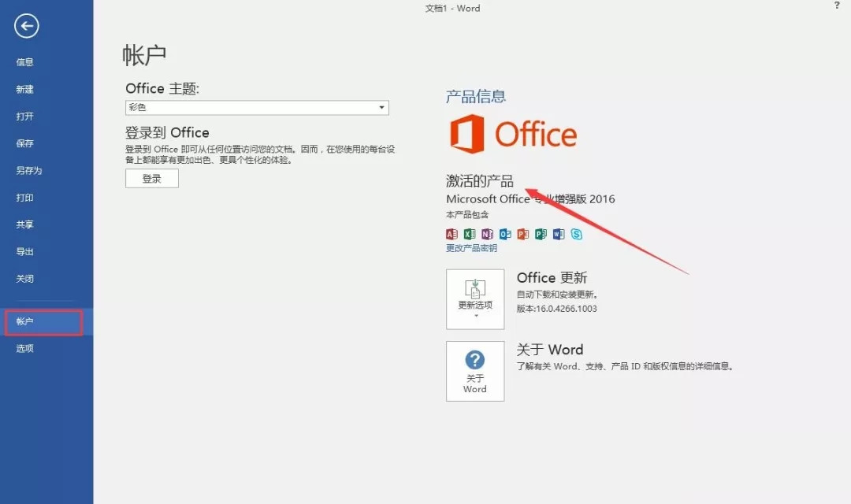Click the 产品信息 heading
This screenshot has width=851, height=504.
point(476,97)
